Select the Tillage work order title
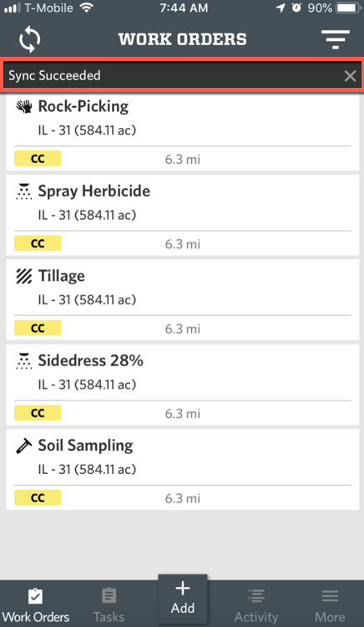The height and width of the screenshot is (627, 364). 62,276
